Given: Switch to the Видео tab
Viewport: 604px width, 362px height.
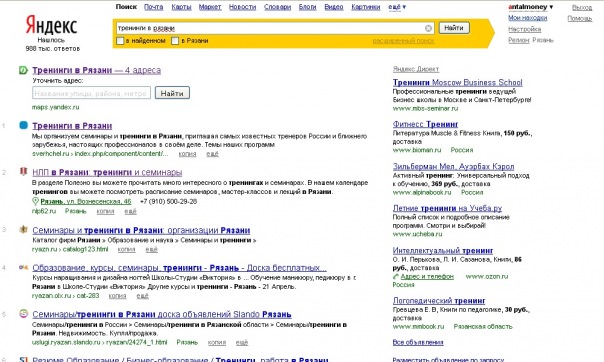Looking at the screenshot, I should coord(334,7).
